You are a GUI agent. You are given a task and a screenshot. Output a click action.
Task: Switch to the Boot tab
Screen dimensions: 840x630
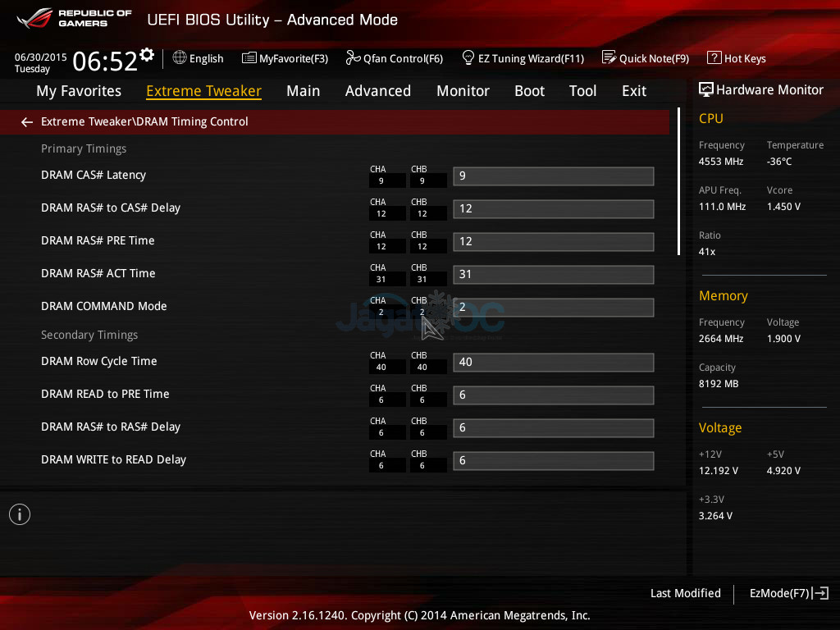[529, 91]
